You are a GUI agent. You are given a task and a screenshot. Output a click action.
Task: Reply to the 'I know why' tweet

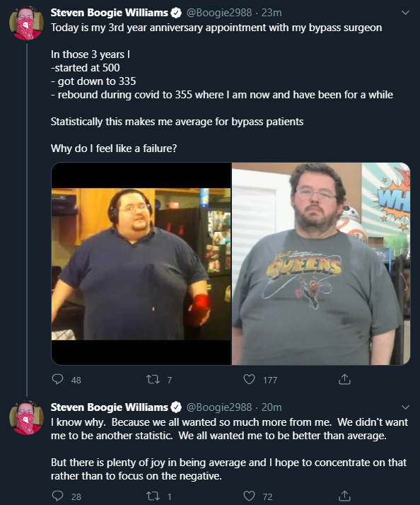pos(58,496)
